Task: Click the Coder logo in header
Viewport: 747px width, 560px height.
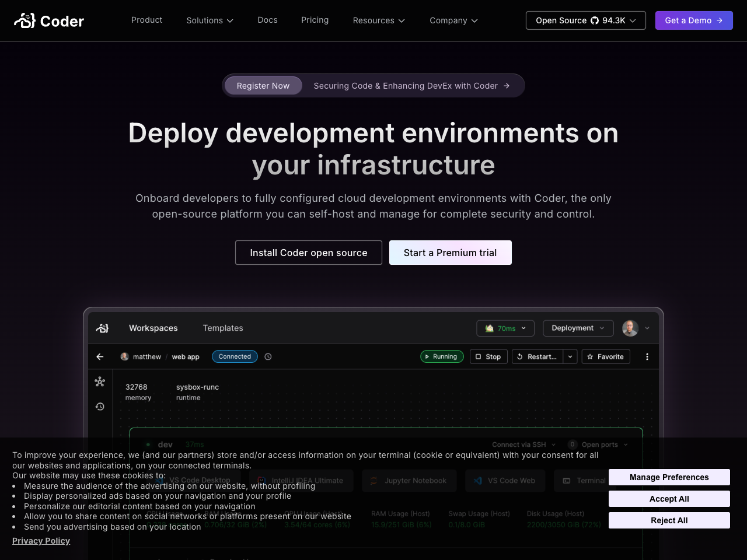Action: pyautogui.click(x=49, y=21)
